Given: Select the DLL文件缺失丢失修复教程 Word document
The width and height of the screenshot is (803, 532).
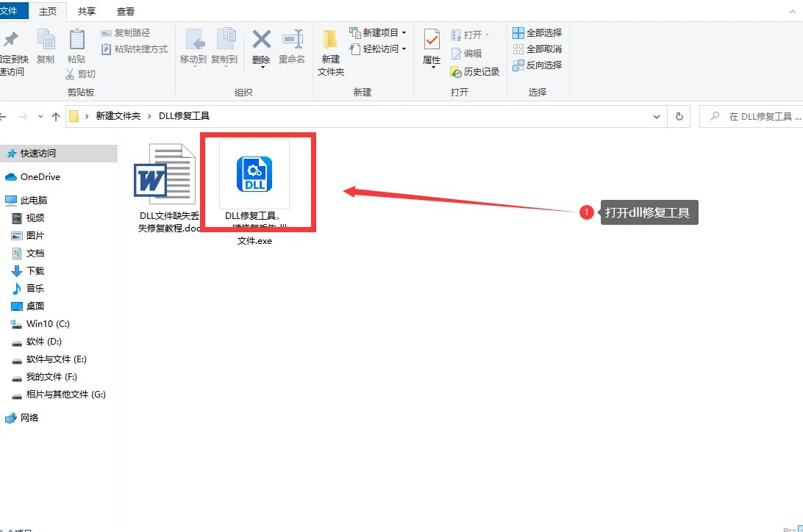Looking at the screenshot, I should (166, 187).
